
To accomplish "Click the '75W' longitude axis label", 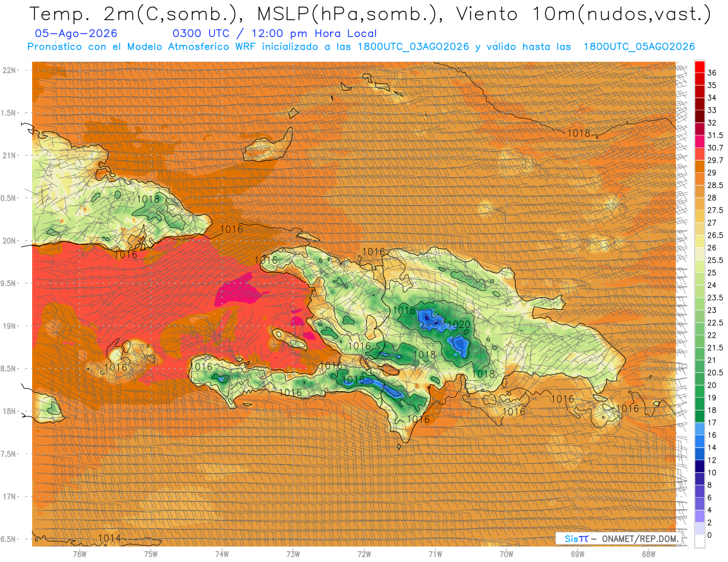I will tap(151, 554).
